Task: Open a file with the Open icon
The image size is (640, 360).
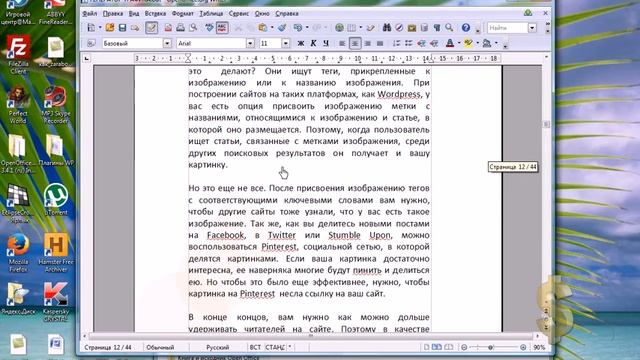Action: (110, 28)
